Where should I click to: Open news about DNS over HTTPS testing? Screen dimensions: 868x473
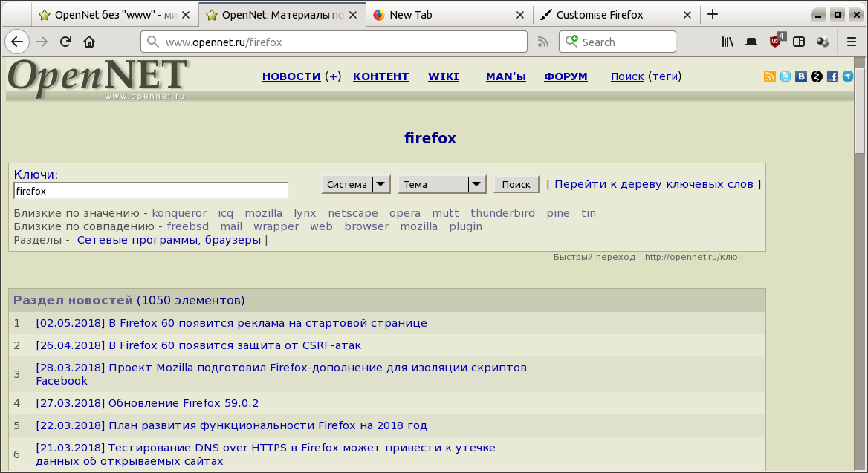266,454
